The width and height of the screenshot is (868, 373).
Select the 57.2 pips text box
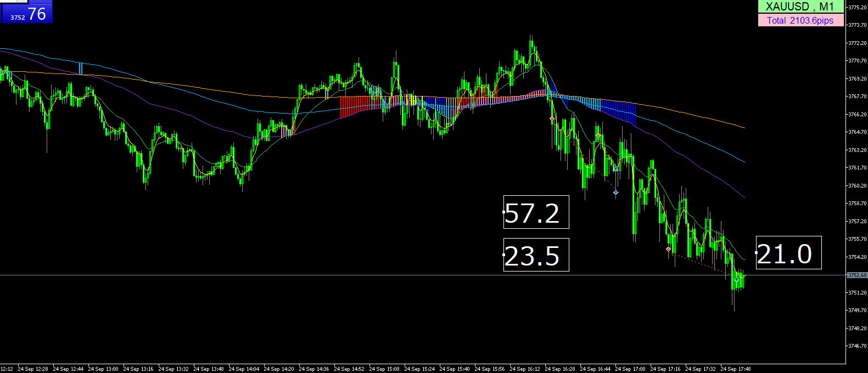click(x=536, y=212)
